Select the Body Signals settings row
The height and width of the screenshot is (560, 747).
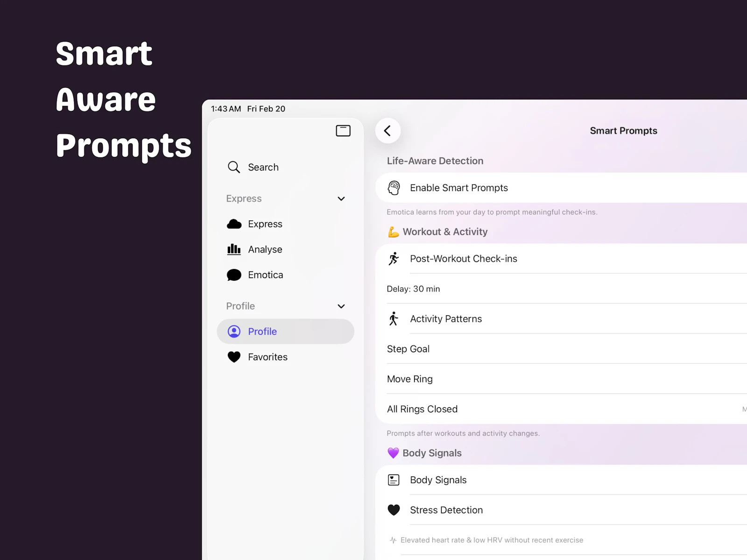coord(561,480)
